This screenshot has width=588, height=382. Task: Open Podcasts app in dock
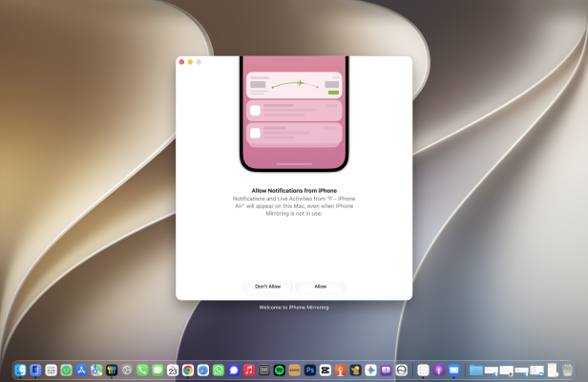439,371
